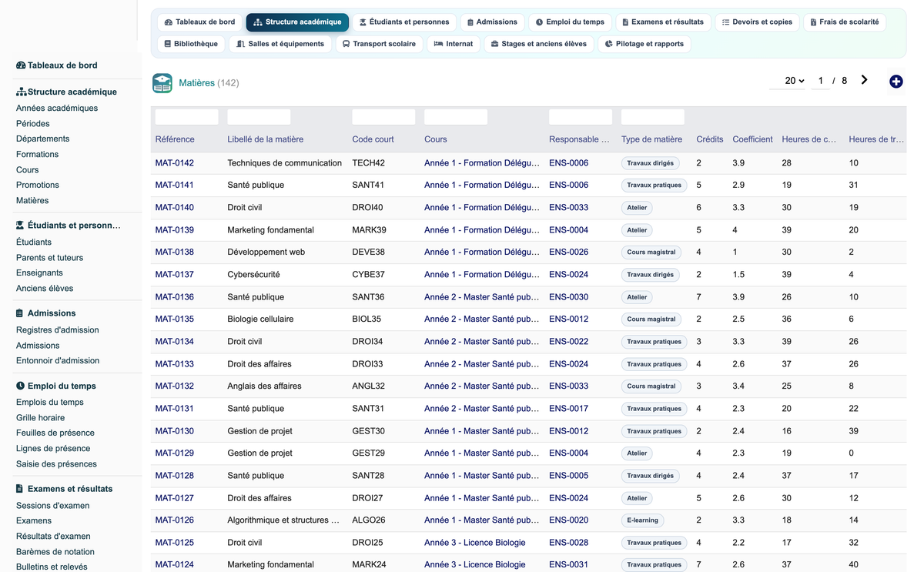Open Entonnoir d'admission in the sidebar
The height and width of the screenshot is (572, 924).
pyautogui.click(x=58, y=361)
